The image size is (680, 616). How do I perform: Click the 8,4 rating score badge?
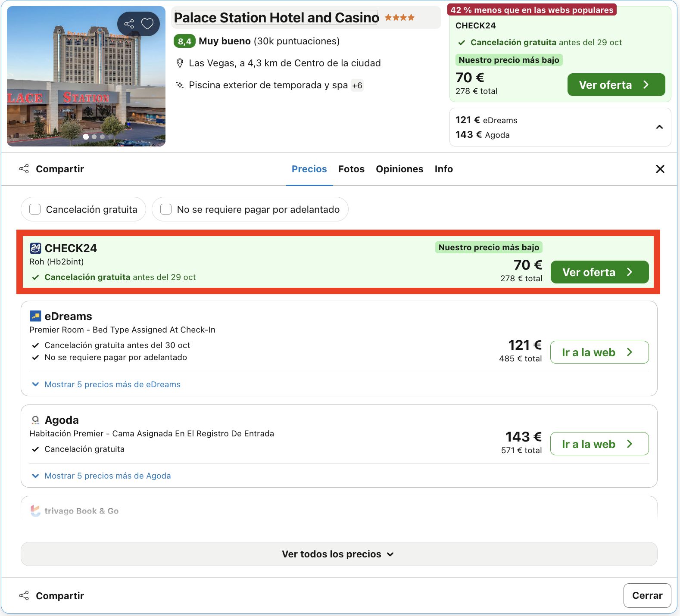(184, 41)
